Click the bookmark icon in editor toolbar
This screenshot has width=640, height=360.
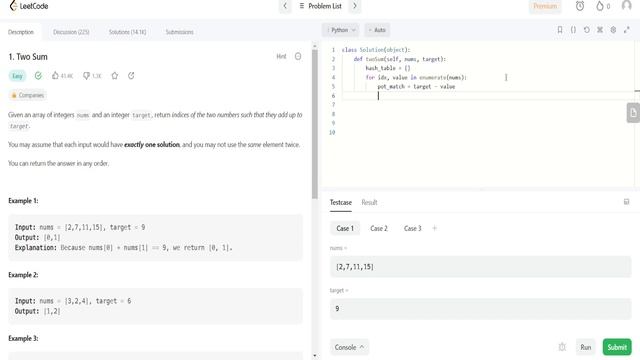point(560,30)
